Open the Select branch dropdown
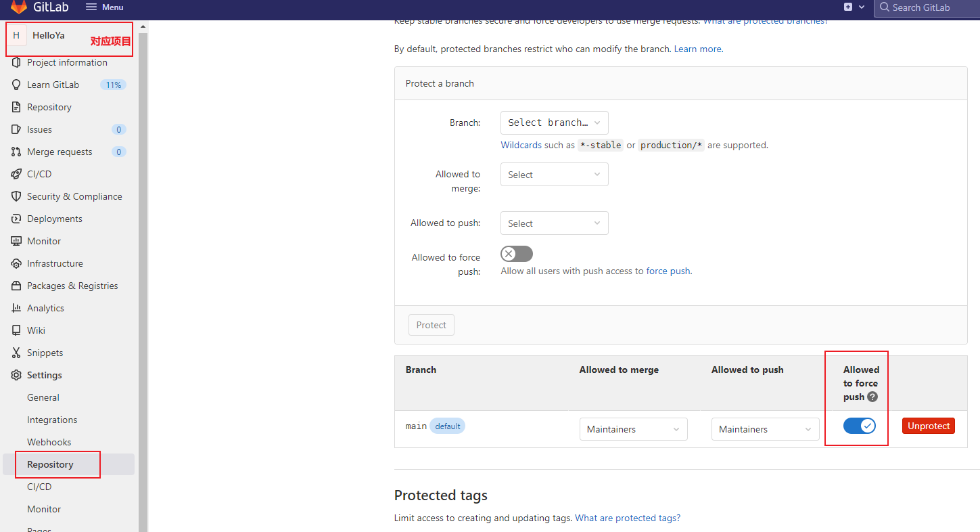 click(555, 123)
